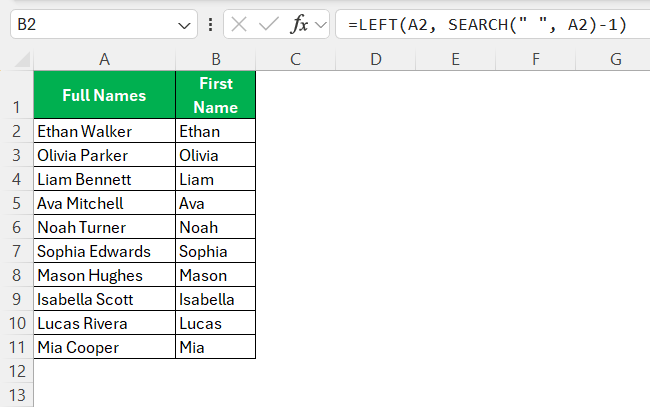Click the Name Box showing B2
Image resolution: width=650 pixels, height=407 pixels.
104,24
